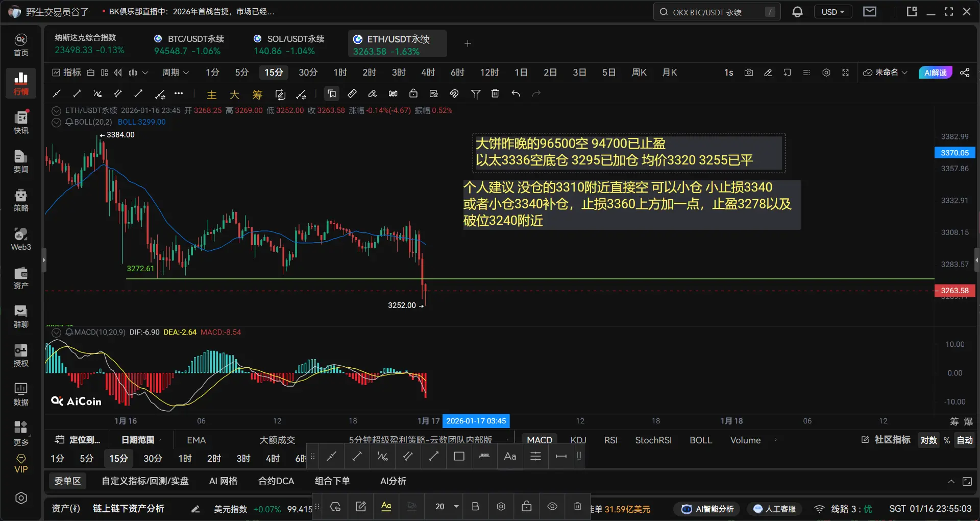This screenshot has height=521, width=980.
Task: Click the 定位到... locate button
Action: pyautogui.click(x=78, y=440)
